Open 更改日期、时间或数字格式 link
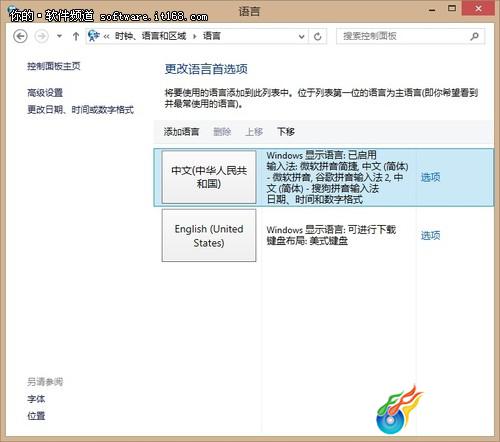 click(80, 109)
